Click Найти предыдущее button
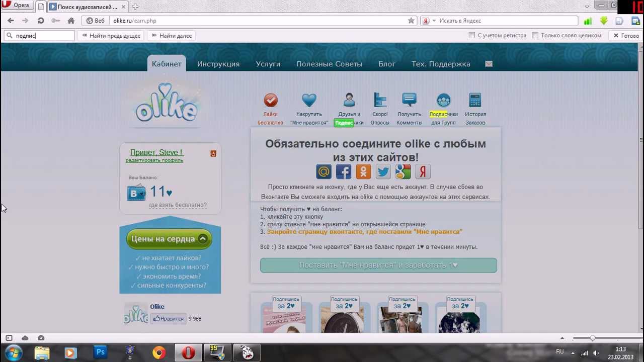This screenshot has height=362, width=644. coord(111,36)
